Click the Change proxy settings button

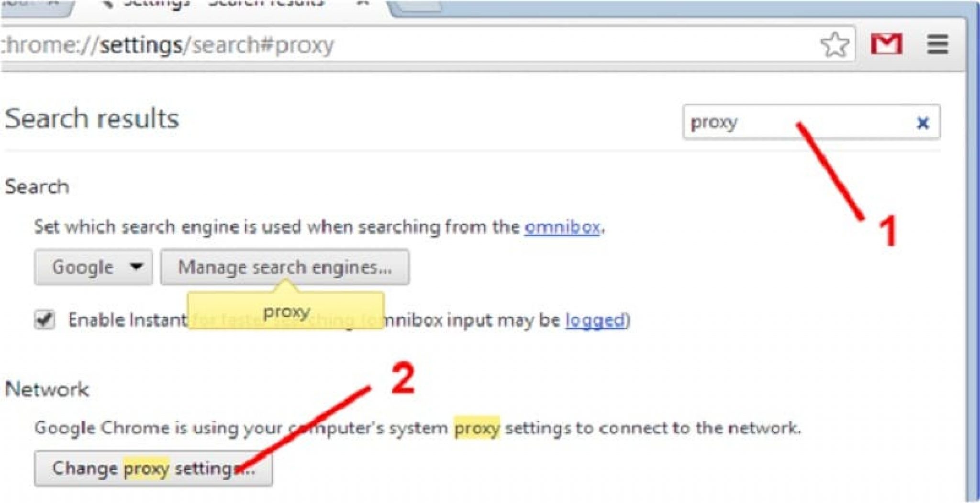coord(154,469)
